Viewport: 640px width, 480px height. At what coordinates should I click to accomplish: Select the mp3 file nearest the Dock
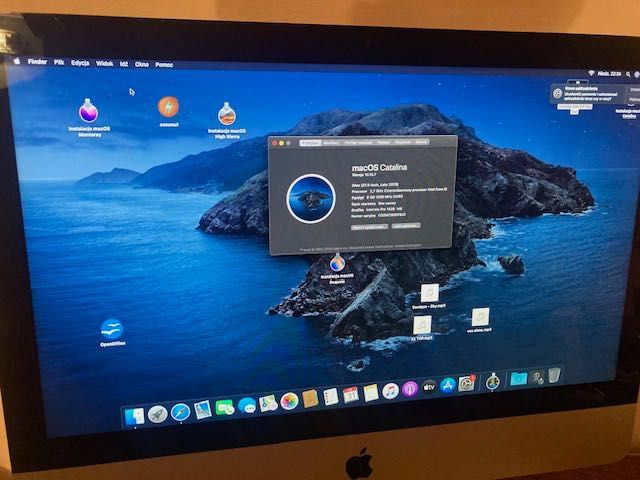coord(480,320)
